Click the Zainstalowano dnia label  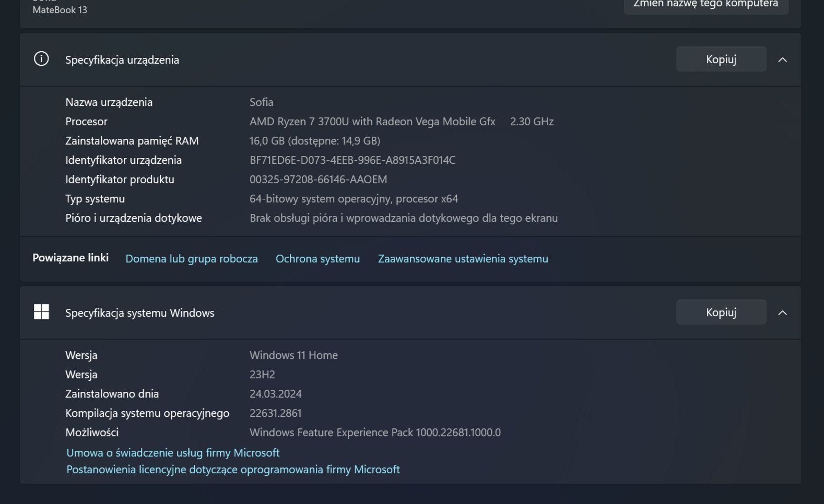(x=112, y=394)
